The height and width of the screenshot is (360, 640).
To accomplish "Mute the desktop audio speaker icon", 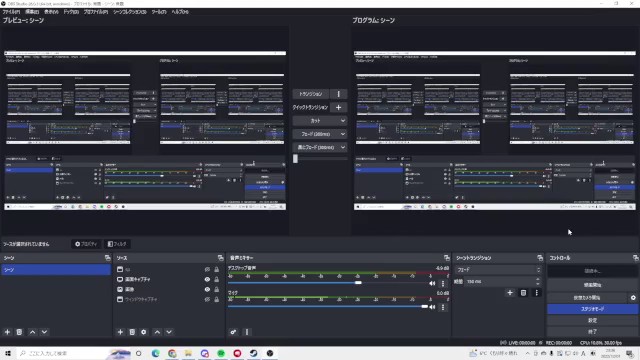I will pyautogui.click(x=432, y=283).
